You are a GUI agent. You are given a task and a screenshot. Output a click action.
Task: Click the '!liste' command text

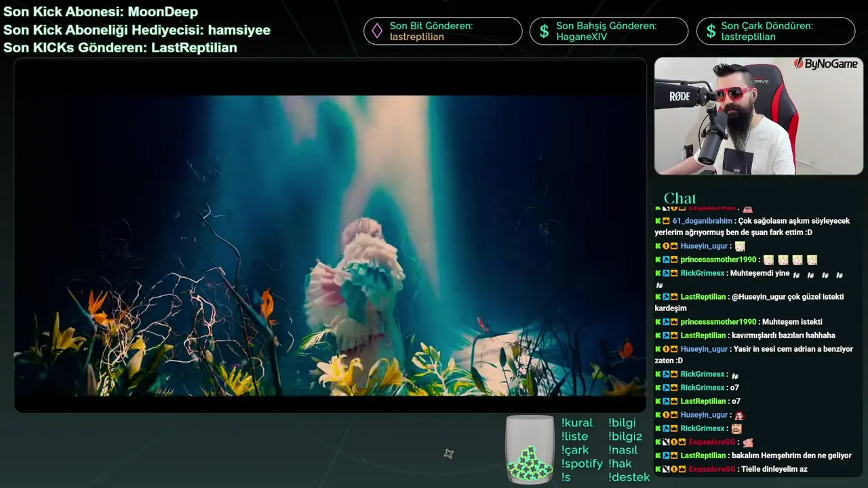[x=575, y=436]
